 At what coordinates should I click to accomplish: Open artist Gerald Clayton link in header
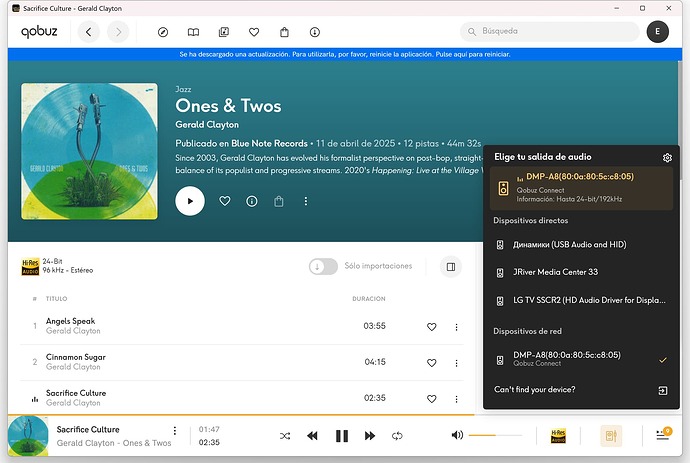[207, 125]
